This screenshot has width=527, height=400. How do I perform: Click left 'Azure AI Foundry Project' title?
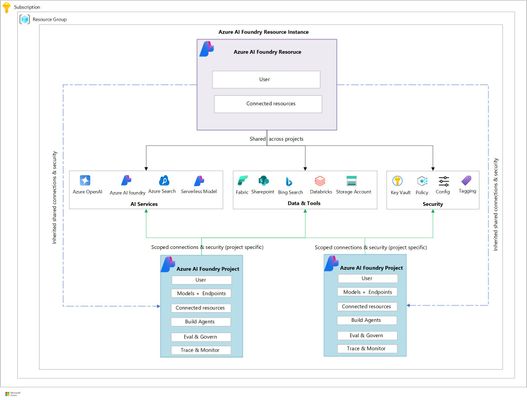[x=208, y=269]
